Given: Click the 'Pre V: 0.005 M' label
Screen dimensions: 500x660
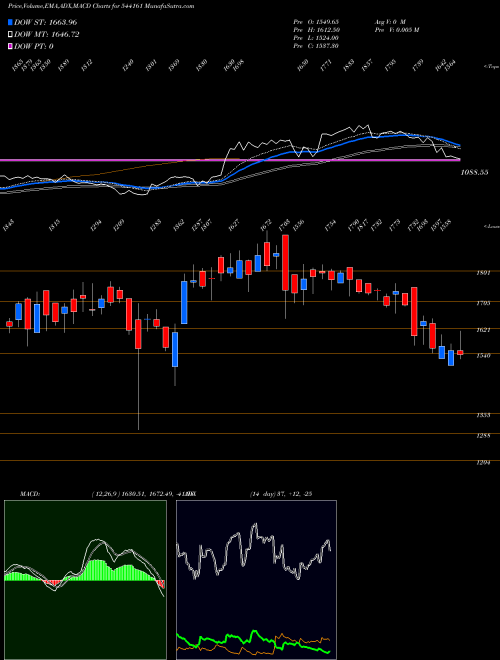Looking at the screenshot, I should pos(396,30).
